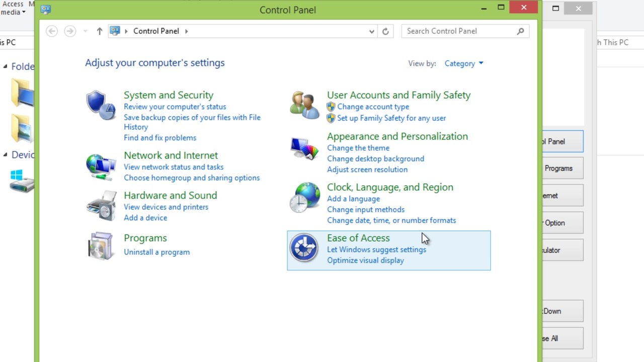
Task: Click Optimize visual display link
Action: click(x=366, y=260)
